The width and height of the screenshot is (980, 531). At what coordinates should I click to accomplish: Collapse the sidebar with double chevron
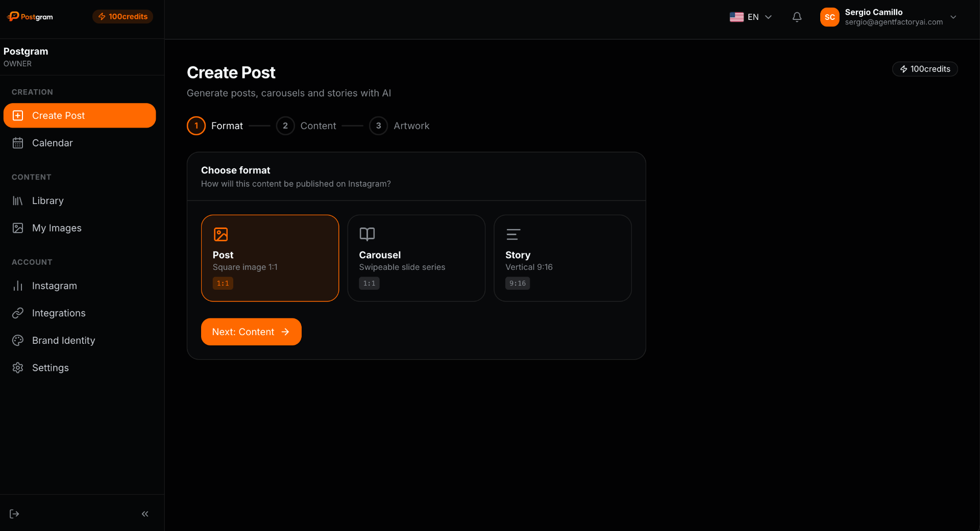tap(145, 514)
